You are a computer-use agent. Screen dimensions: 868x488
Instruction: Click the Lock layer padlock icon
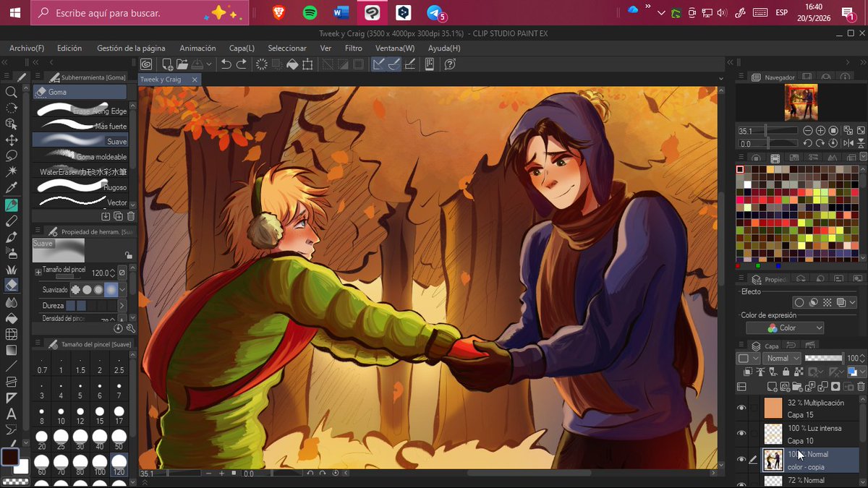[785, 372]
